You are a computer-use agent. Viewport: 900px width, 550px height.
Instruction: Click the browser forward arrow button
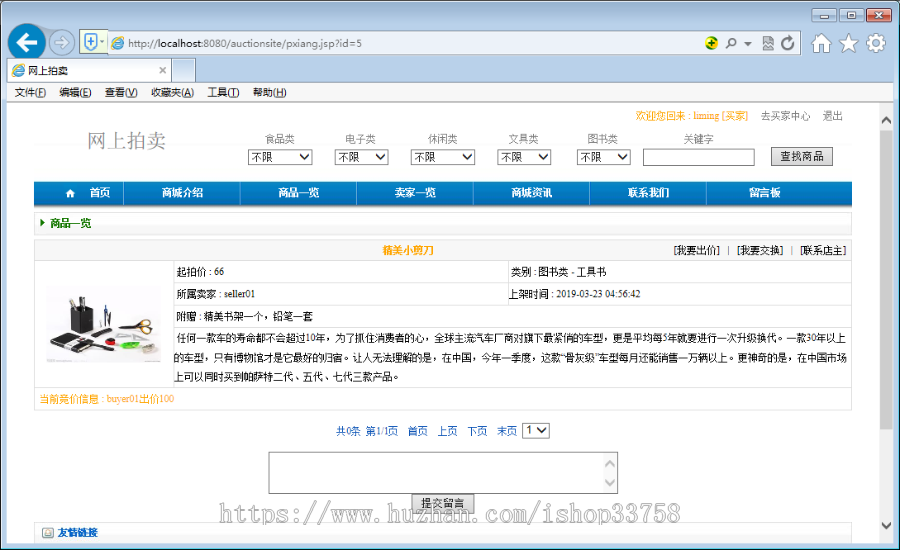(61, 42)
